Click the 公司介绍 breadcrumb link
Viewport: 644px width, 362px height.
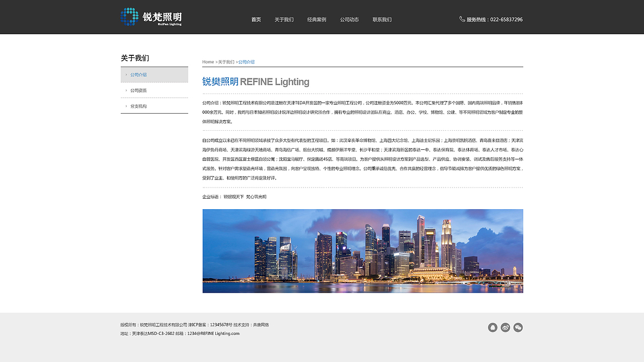click(246, 62)
